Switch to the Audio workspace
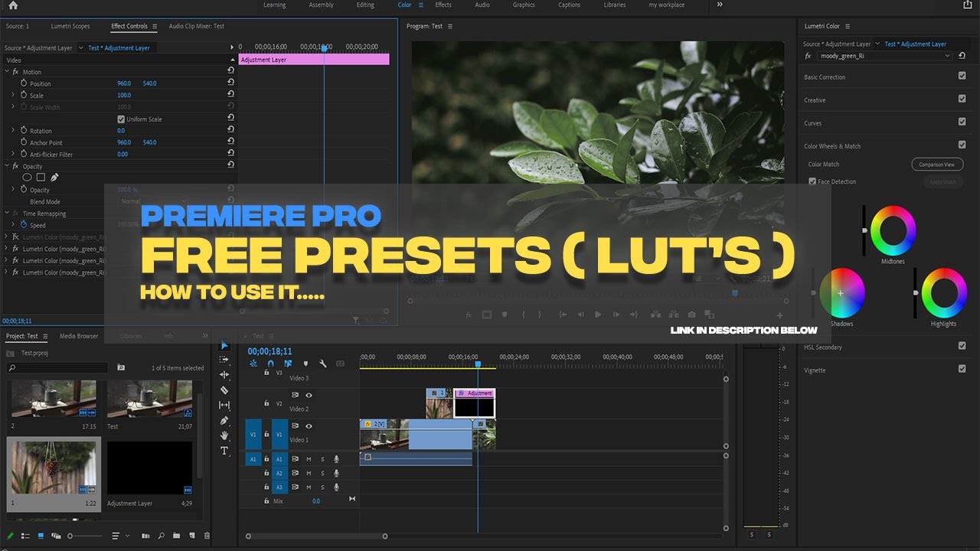 click(482, 5)
